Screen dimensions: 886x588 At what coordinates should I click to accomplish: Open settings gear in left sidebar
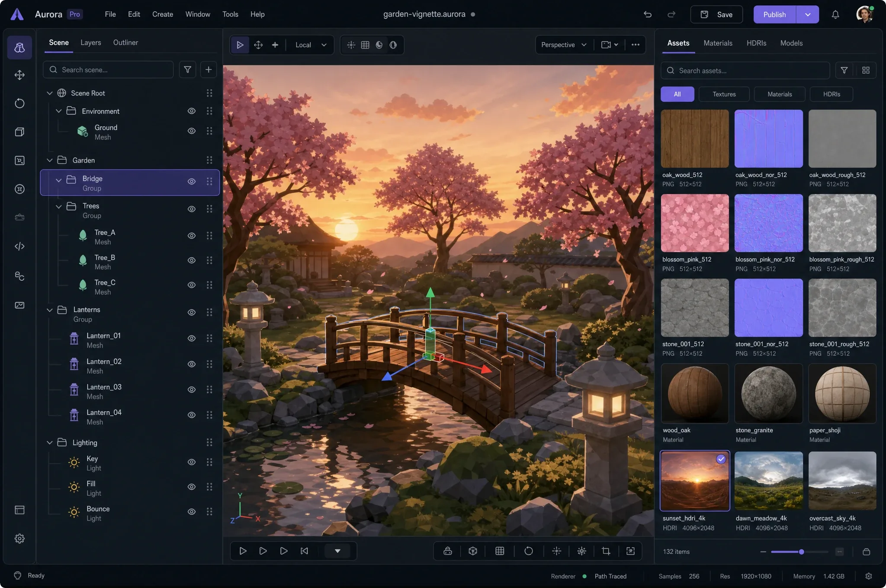click(x=19, y=538)
